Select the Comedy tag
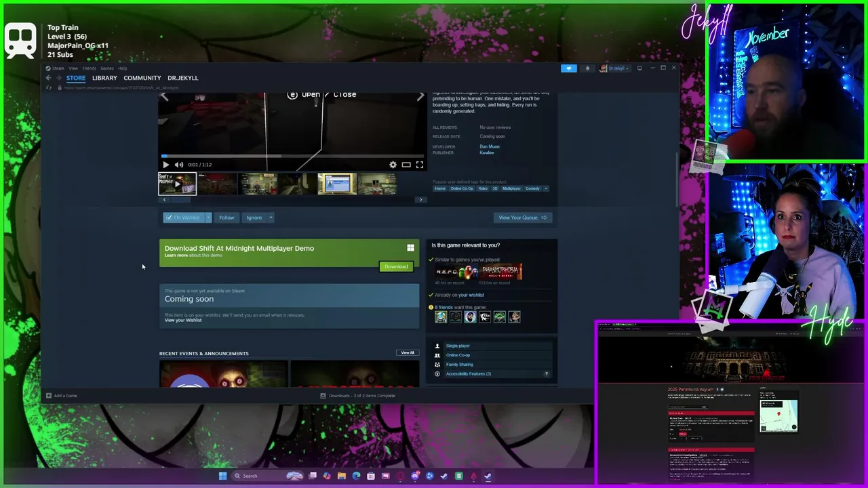The height and width of the screenshot is (488, 868). [533, 188]
